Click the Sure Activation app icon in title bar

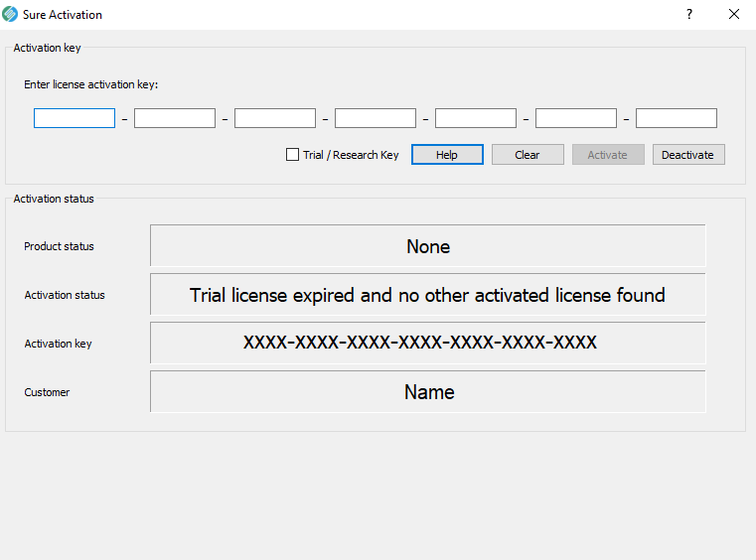tap(10, 14)
